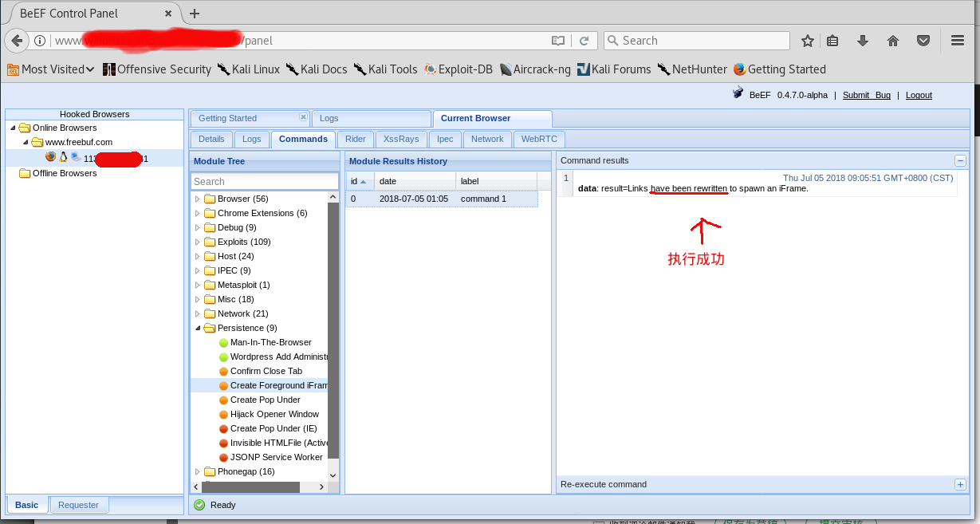Expand the Re-execute command panel

click(x=960, y=484)
